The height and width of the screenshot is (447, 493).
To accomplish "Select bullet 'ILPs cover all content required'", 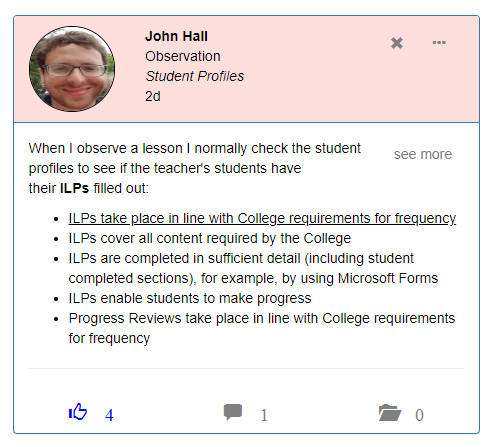I will click(x=210, y=238).
